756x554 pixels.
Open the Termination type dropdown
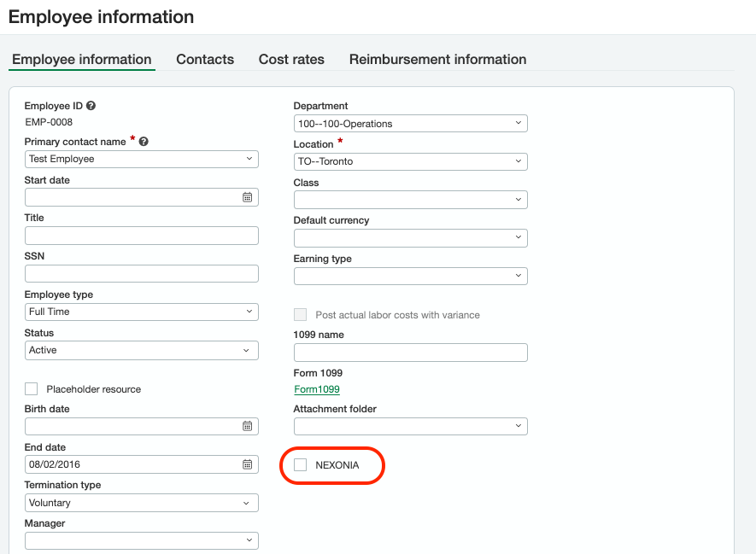point(141,503)
